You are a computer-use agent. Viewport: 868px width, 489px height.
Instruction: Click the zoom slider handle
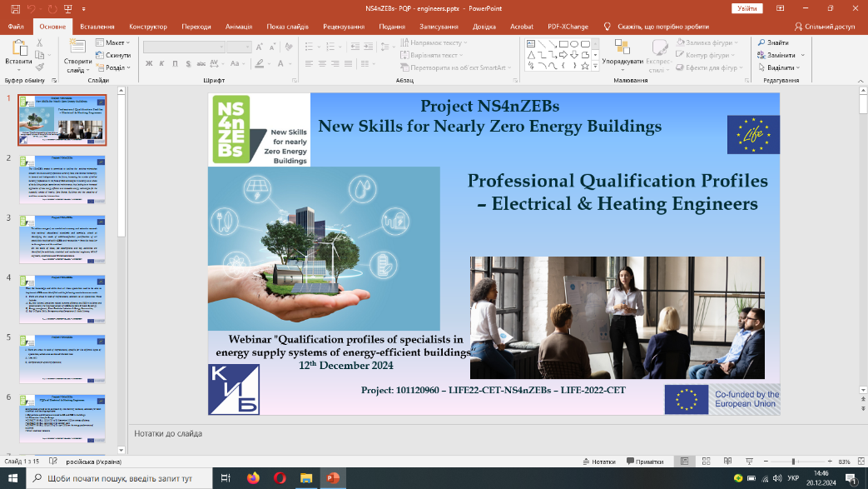click(793, 462)
